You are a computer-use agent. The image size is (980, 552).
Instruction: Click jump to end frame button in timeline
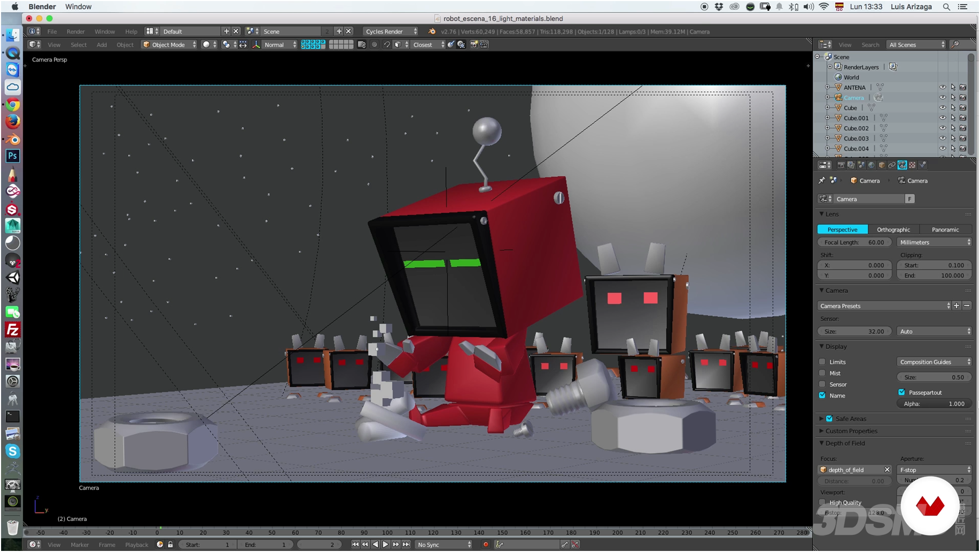click(x=406, y=545)
